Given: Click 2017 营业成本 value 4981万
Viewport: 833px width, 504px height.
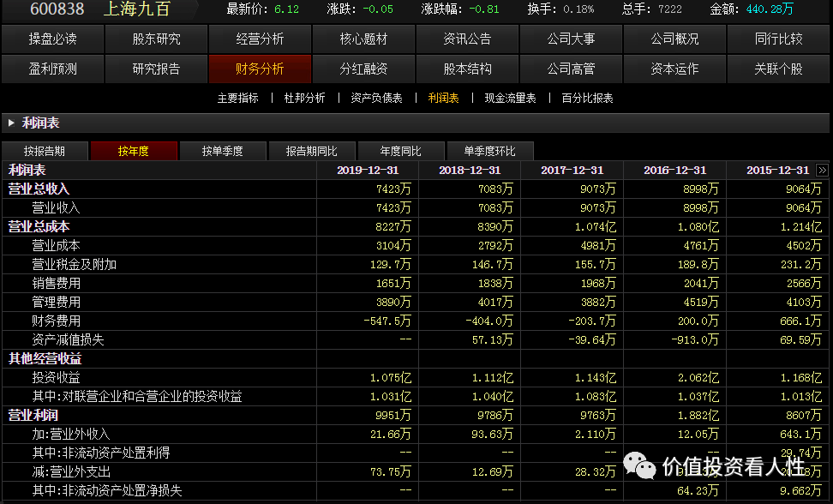Looking at the screenshot, I should point(598,246).
